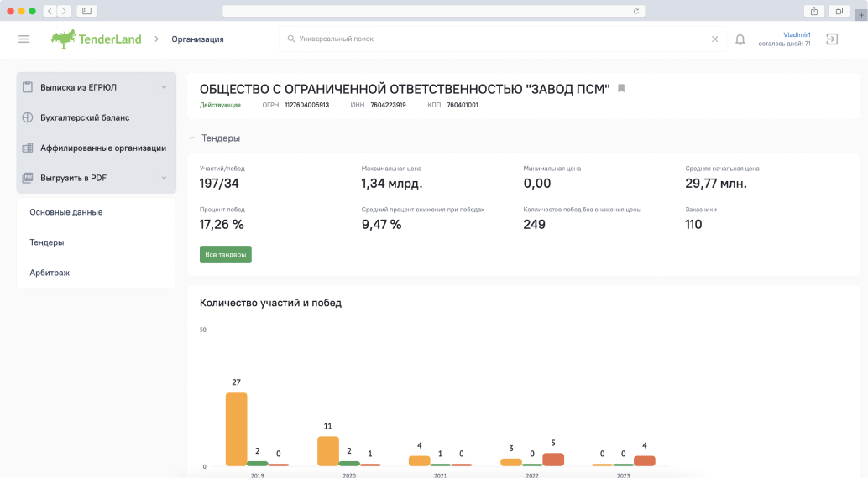Clear the universal search with the X icon
Screen dimensions: 868x478
[x=714, y=39]
